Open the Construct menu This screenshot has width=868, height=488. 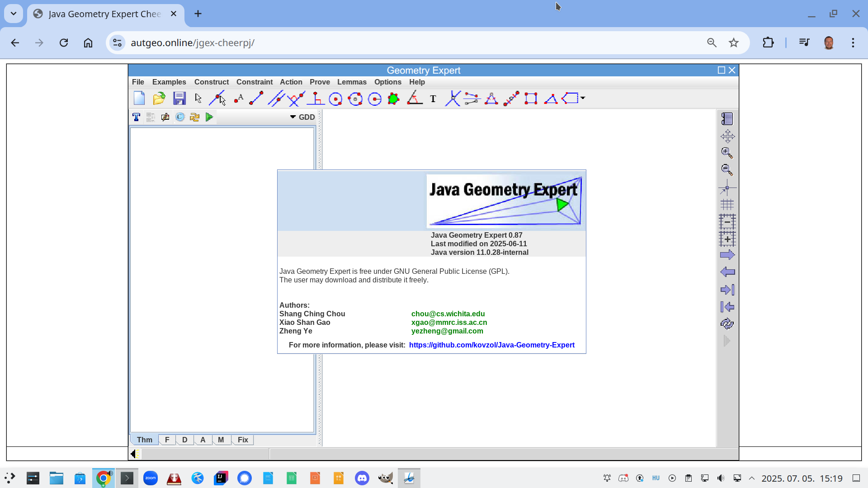212,82
